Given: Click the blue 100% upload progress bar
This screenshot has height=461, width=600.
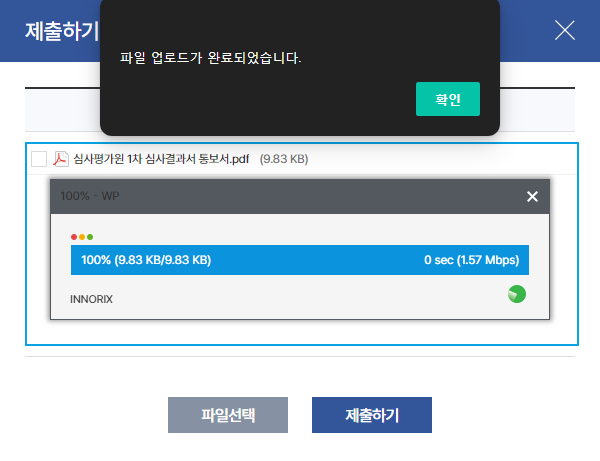Looking at the screenshot, I should pyautogui.click(x=300, y=260).
